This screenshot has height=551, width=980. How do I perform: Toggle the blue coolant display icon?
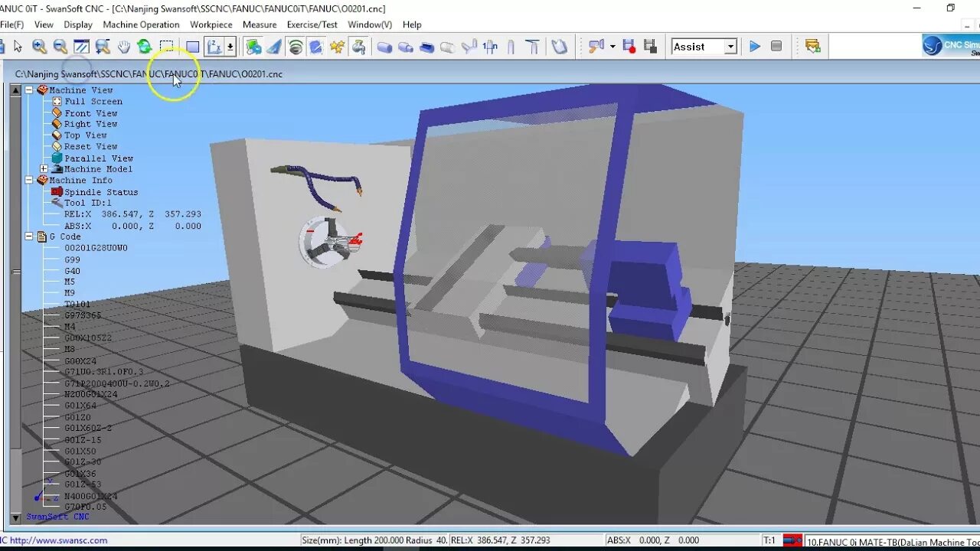(315, 47)
